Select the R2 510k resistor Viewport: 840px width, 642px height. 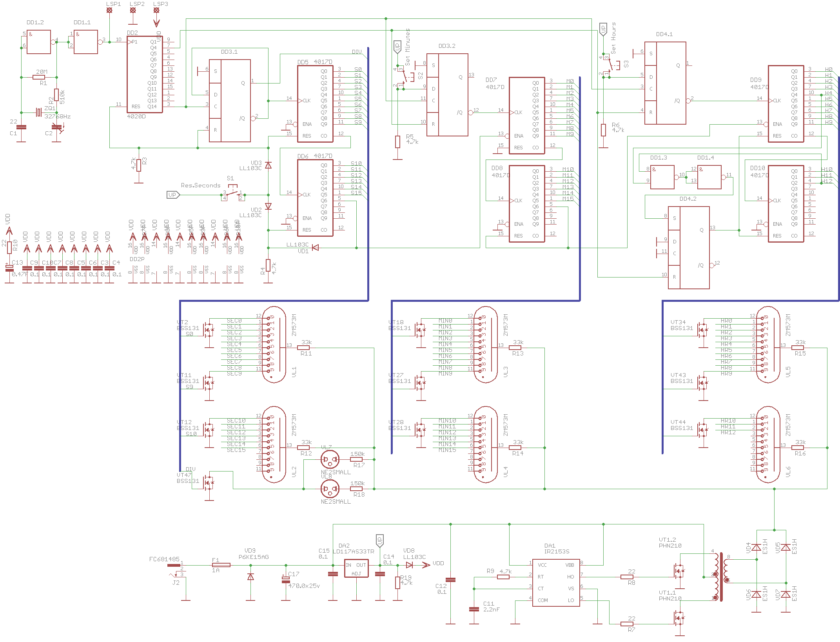56,95
